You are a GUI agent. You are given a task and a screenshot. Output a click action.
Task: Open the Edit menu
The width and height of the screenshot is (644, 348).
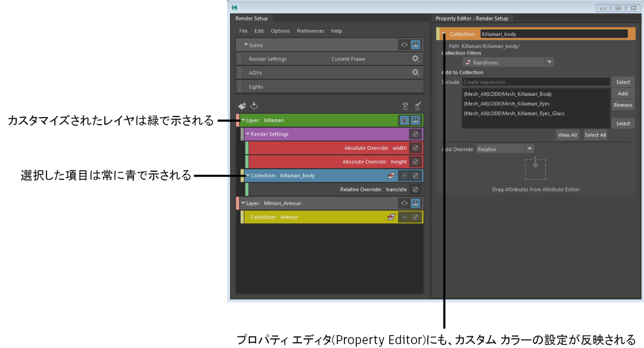point(259,31)
